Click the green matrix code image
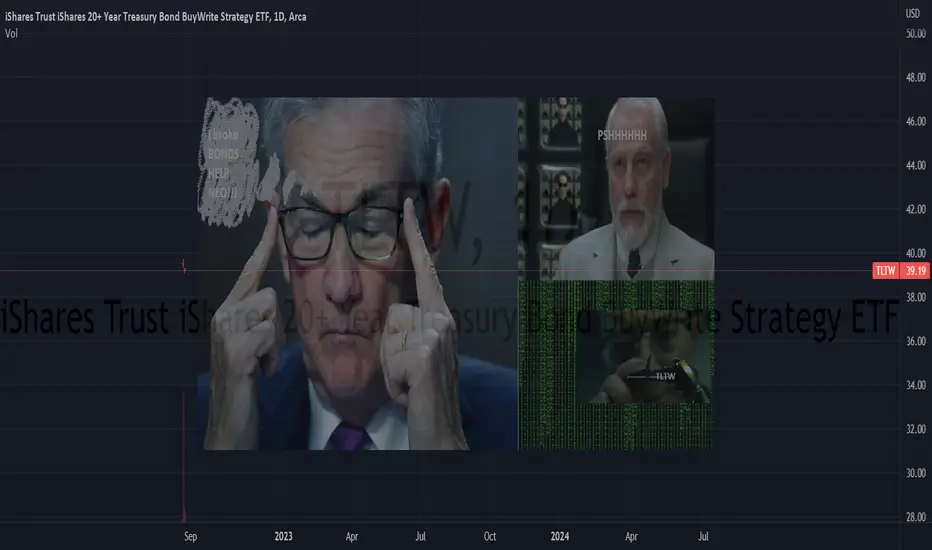 tap(616, 365)
